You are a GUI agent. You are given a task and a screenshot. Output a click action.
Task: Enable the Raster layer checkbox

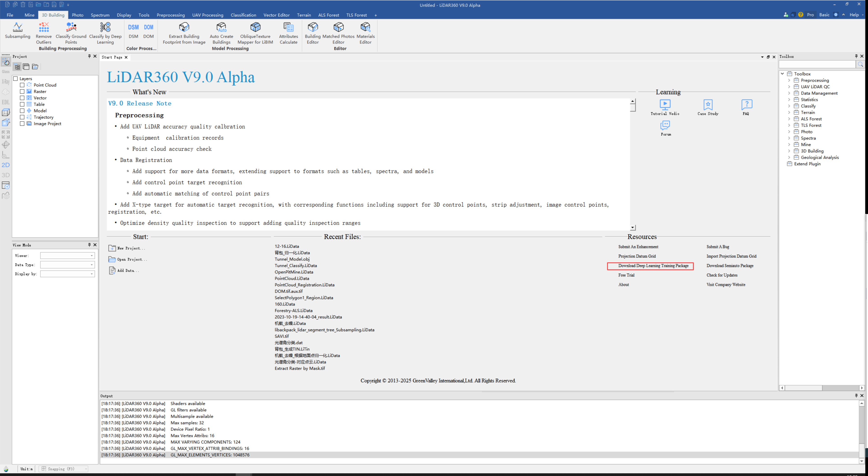point(22,91)
